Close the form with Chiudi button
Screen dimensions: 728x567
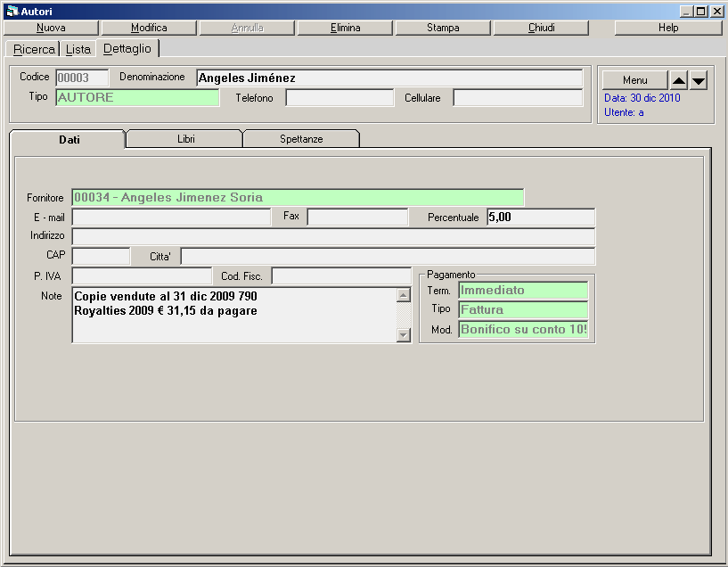(x=542, y=28)
